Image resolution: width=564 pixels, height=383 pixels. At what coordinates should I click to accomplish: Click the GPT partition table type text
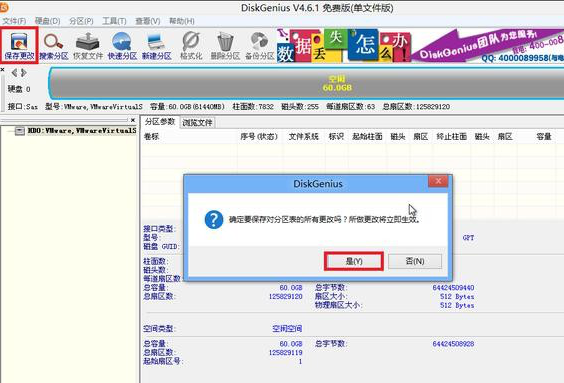468,238
